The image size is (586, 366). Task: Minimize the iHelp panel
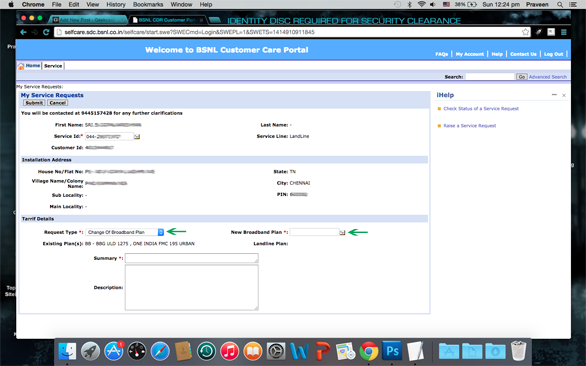click(x=554, y=95)
